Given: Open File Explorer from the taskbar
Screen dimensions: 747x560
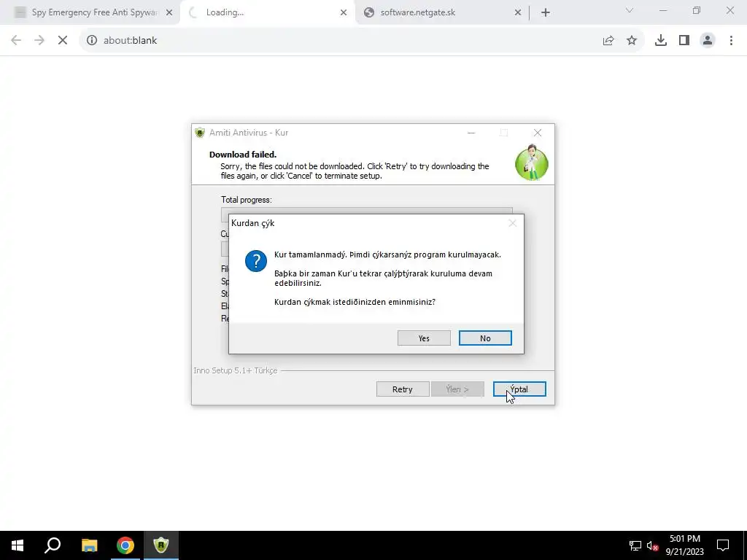Looking at the screenshot, I should click(89, 545).
